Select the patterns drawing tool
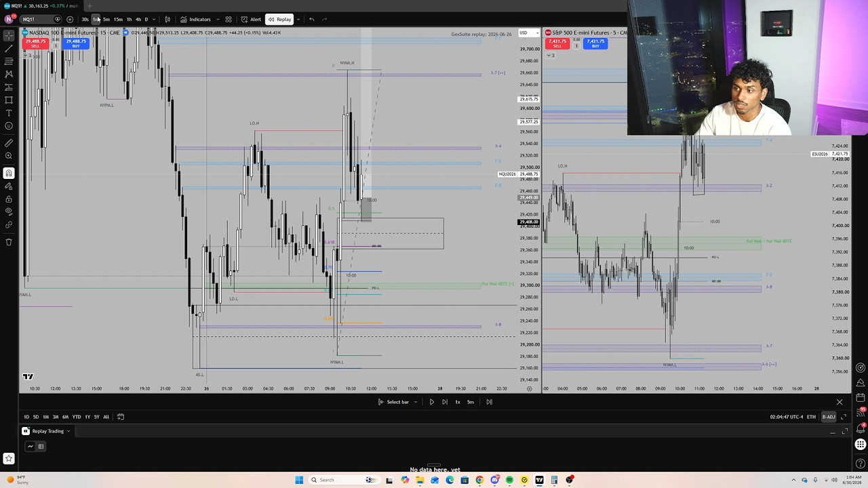Screen dimensions: 868x488 9,74
